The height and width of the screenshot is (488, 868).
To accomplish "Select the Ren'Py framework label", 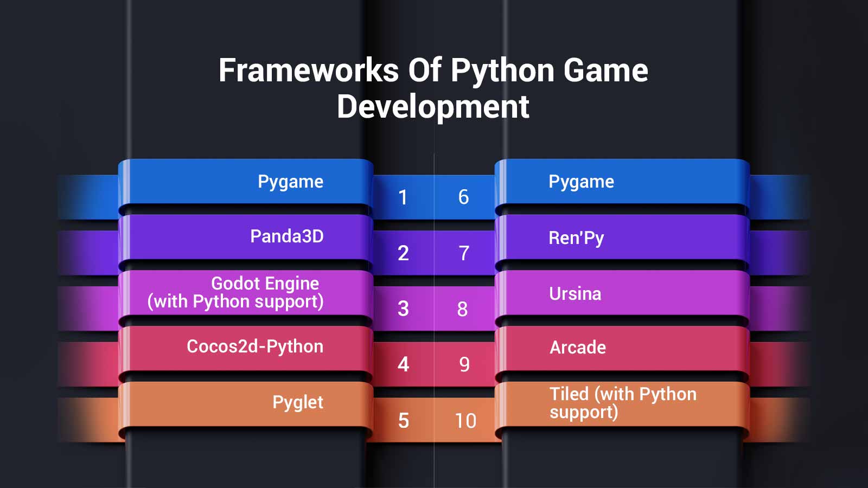I will 576,238.
